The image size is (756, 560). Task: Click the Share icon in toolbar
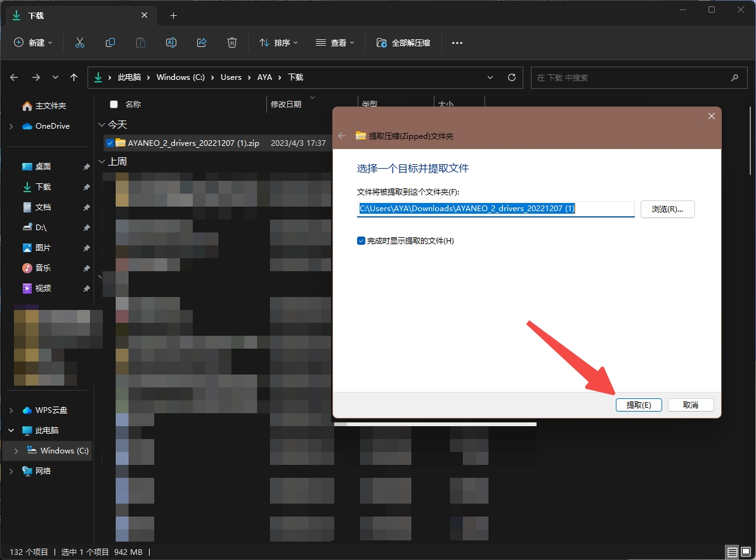click(x=202, y=42)
